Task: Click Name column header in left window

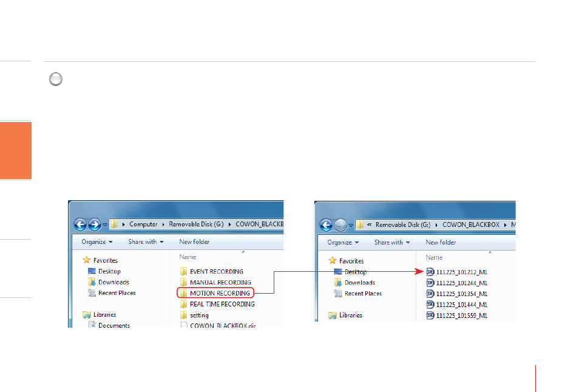Action: [x=188, y=257]
